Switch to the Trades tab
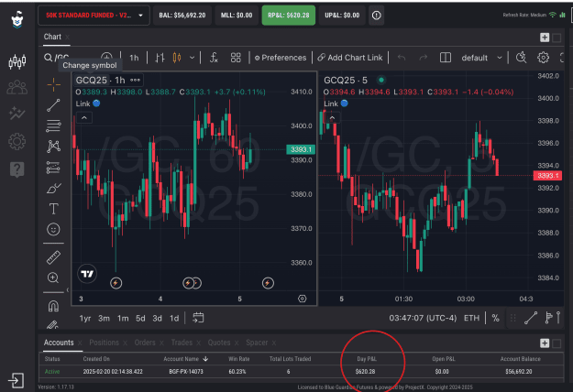The height and width of the screenshot is (392, 573). [182, 343]
